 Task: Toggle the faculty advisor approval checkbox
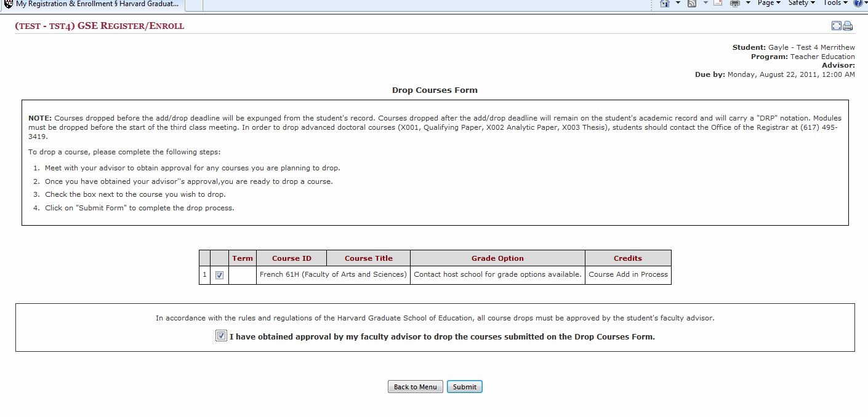pos(221,336)
